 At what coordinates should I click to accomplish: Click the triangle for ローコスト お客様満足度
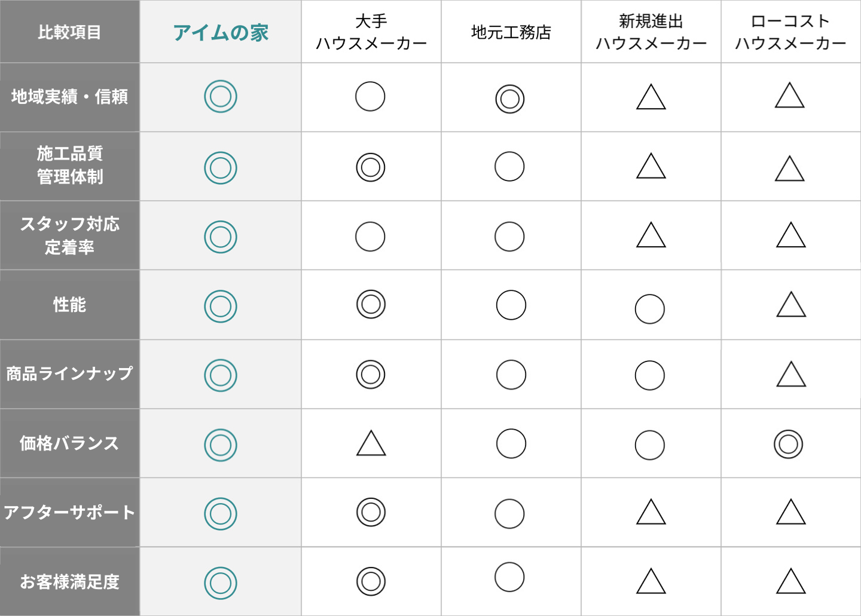point(790,581)
